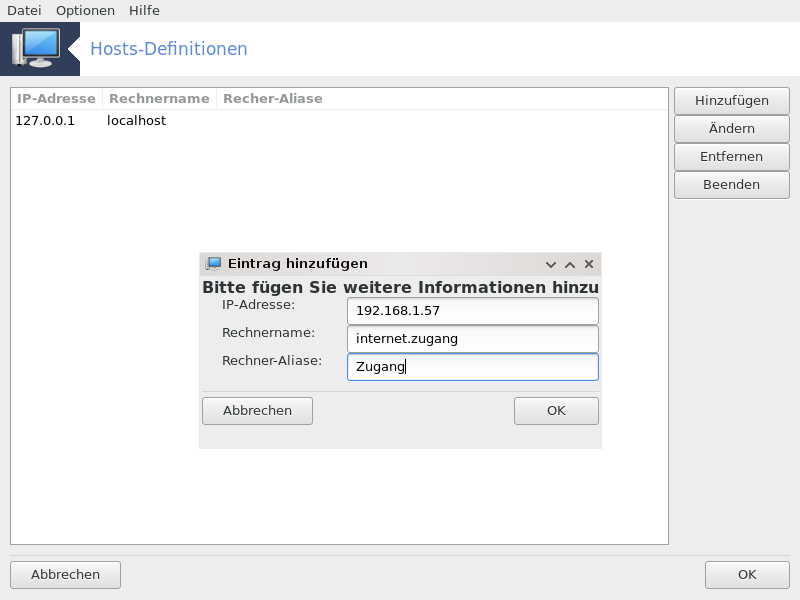Open the Hilfe menu
The height and width of the screenshot is (600, 800).
coord(144,10)
